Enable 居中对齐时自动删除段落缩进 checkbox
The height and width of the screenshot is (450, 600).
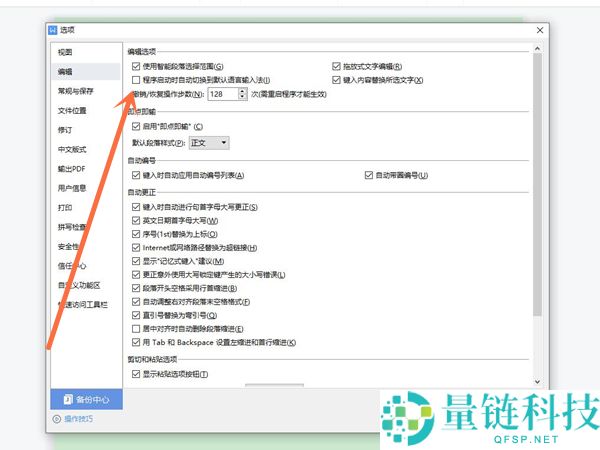click(x=137, y=328)
